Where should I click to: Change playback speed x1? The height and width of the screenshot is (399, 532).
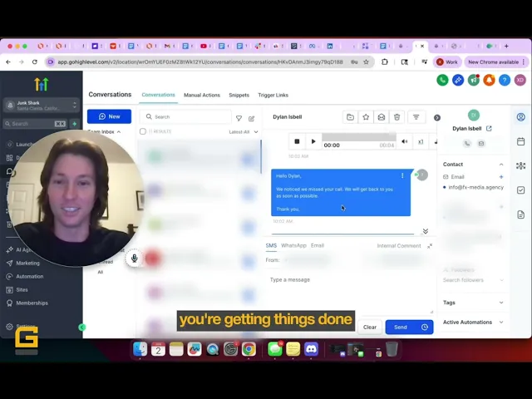421,141
